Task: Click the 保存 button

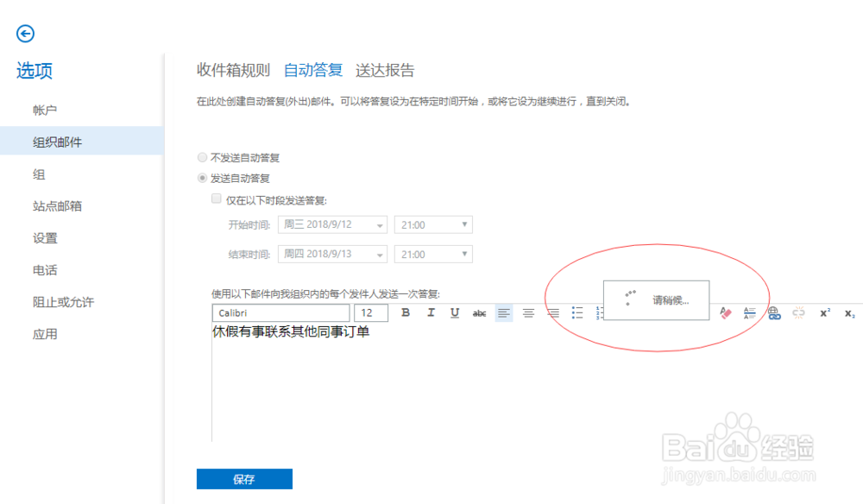Action: (244, 479)
